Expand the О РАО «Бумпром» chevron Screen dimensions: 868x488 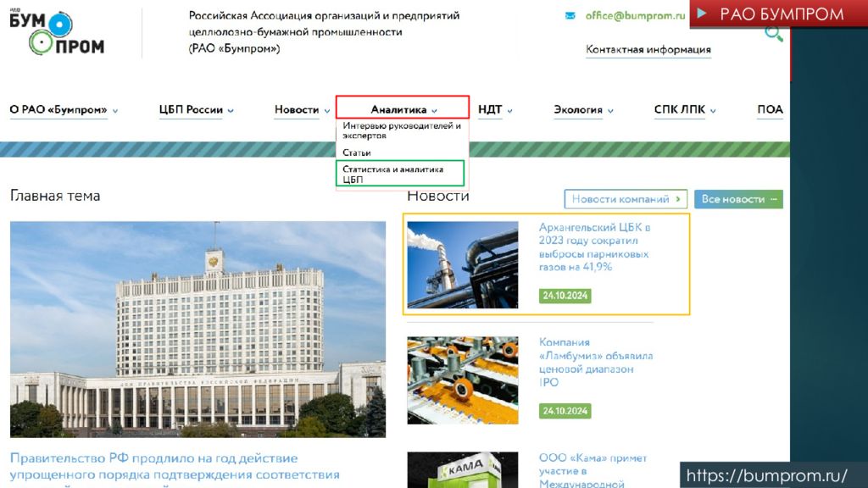click(x=115, y=111)
